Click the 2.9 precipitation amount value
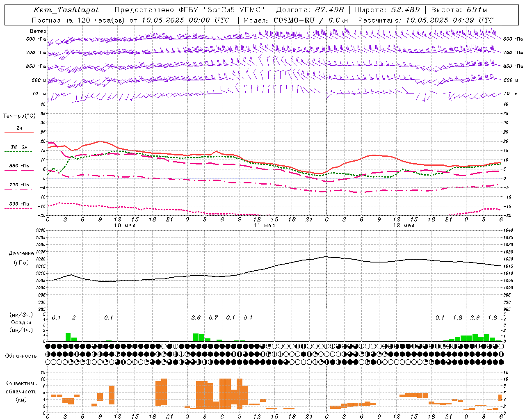 475,318
